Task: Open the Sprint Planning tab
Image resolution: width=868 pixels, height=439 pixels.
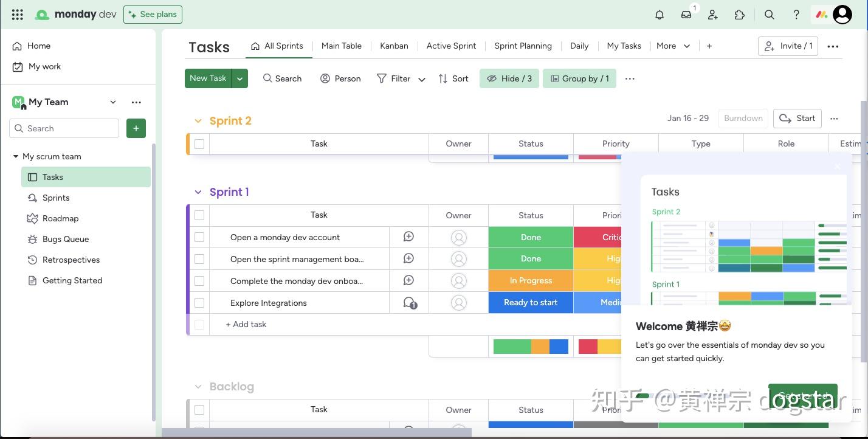Action: click(523, 46)
